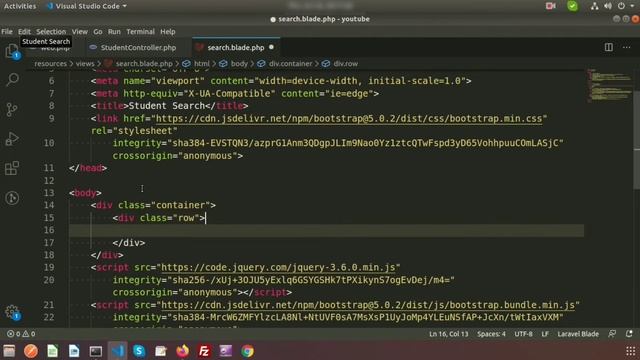The image size is (640, 360).
Task: Open the Edit menu
Action: point(24,31)
